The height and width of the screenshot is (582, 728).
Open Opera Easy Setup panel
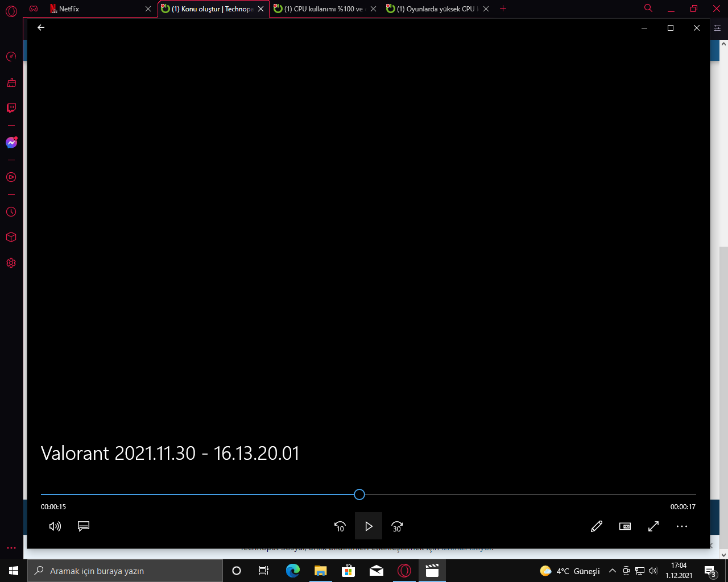coord(717,28)
